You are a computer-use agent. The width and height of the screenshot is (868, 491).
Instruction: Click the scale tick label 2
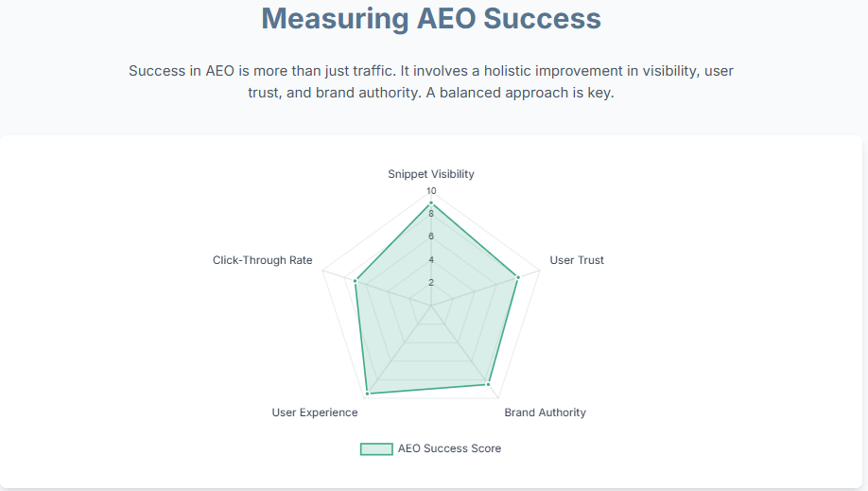[x=431, y=282]
